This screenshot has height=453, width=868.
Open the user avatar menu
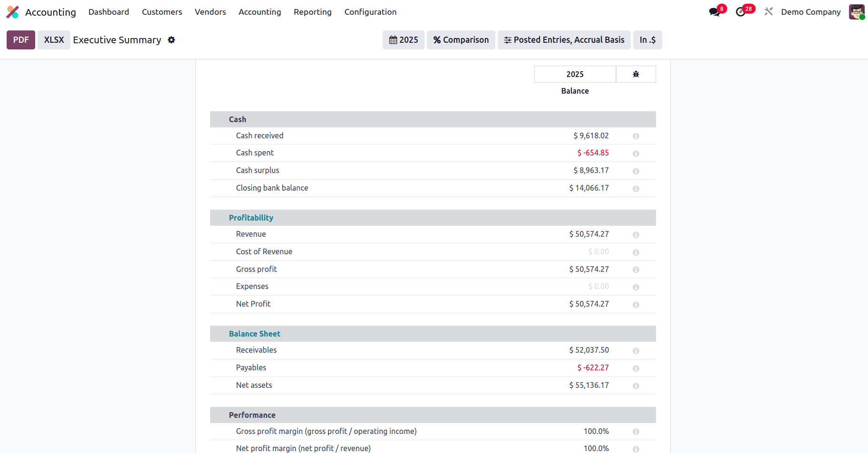pyautogui.click(x=857, y=11)
